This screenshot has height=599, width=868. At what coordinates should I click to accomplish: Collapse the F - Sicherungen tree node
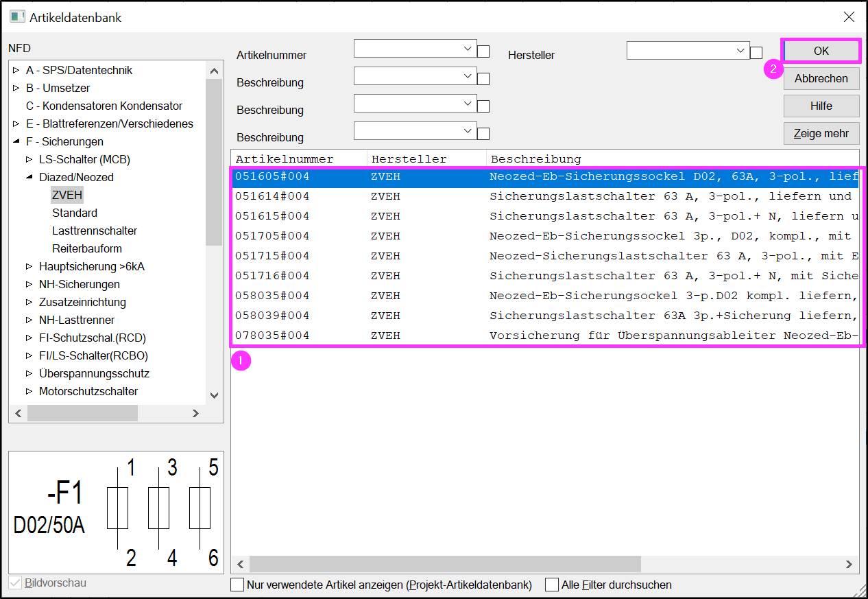[16, 141]
